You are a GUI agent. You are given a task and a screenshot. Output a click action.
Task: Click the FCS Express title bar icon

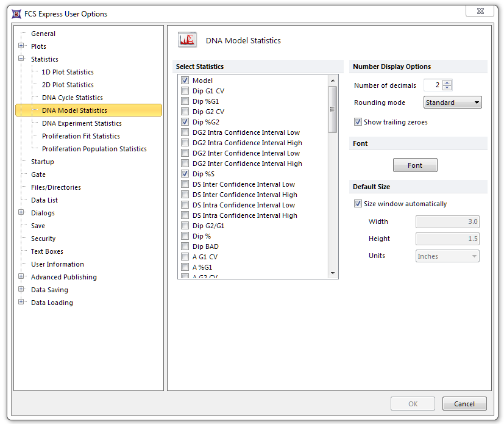(16, 13)
